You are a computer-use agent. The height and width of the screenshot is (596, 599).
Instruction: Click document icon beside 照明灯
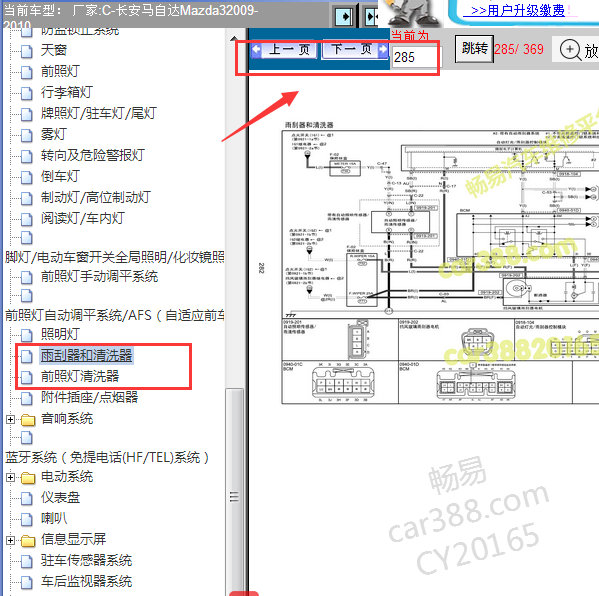point(27,335)
